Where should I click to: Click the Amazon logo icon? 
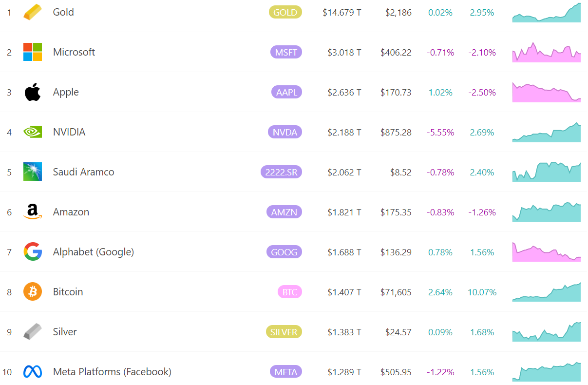33,212
